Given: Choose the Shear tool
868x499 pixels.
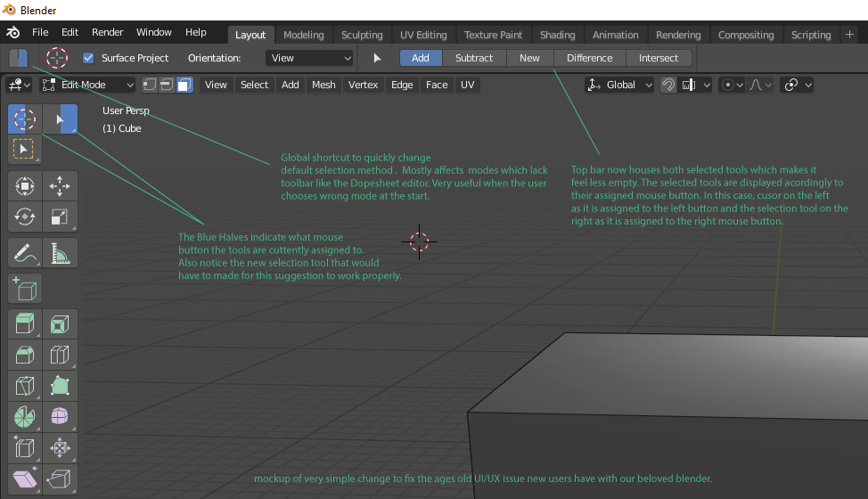Looking at the screenshot, I should click(x=25, y=479).
